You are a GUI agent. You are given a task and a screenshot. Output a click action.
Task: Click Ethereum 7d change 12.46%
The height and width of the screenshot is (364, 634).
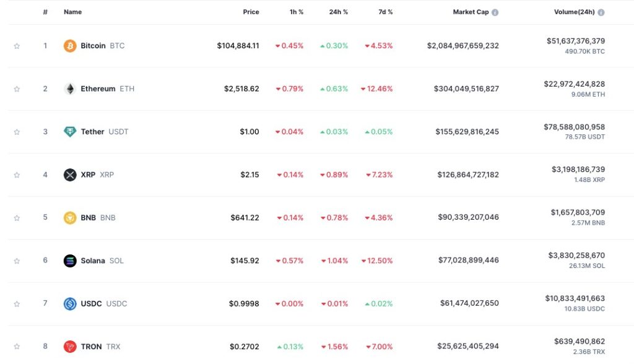point(377,89)
